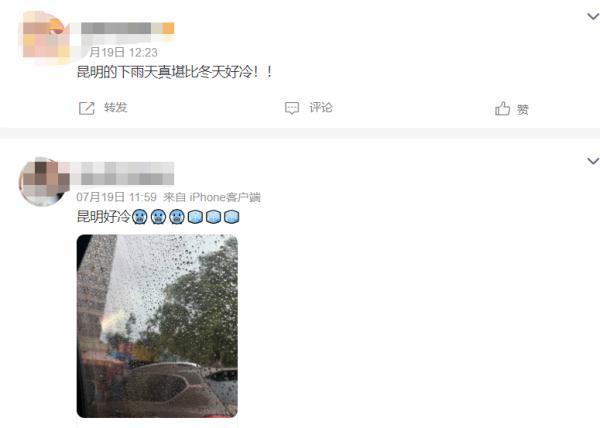The height and width of the screenshot is (428, 600).
Task: Click the comment (评论) speech bubble icon
Action: [292, 108]
